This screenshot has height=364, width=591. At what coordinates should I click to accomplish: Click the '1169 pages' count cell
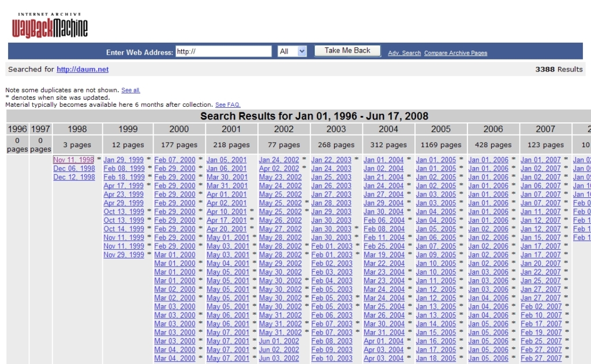440,145
